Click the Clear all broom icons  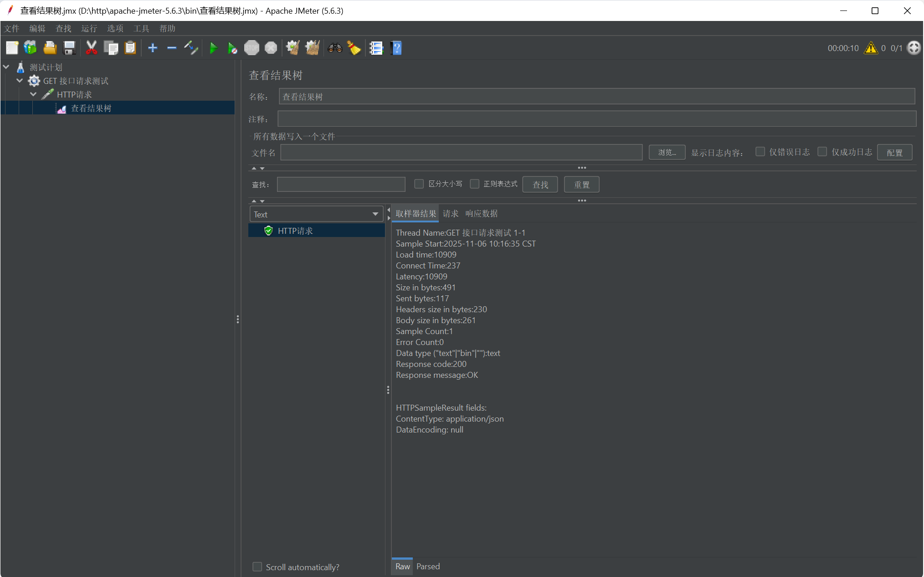point(312,48)
